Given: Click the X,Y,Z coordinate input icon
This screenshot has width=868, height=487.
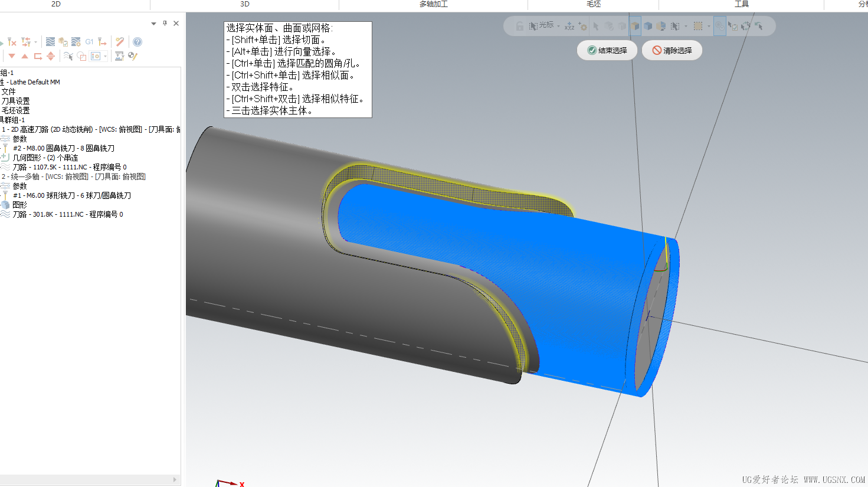Looking at the screenshot, I should click(x=569, y=26).
